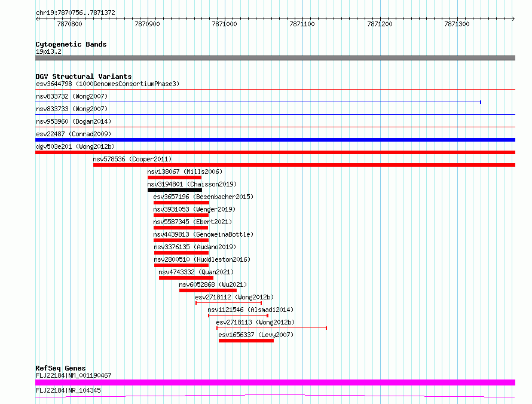
Task: Click the magenta FLJ22184|NM_001190467 gene bar
Action: point(275,382)
